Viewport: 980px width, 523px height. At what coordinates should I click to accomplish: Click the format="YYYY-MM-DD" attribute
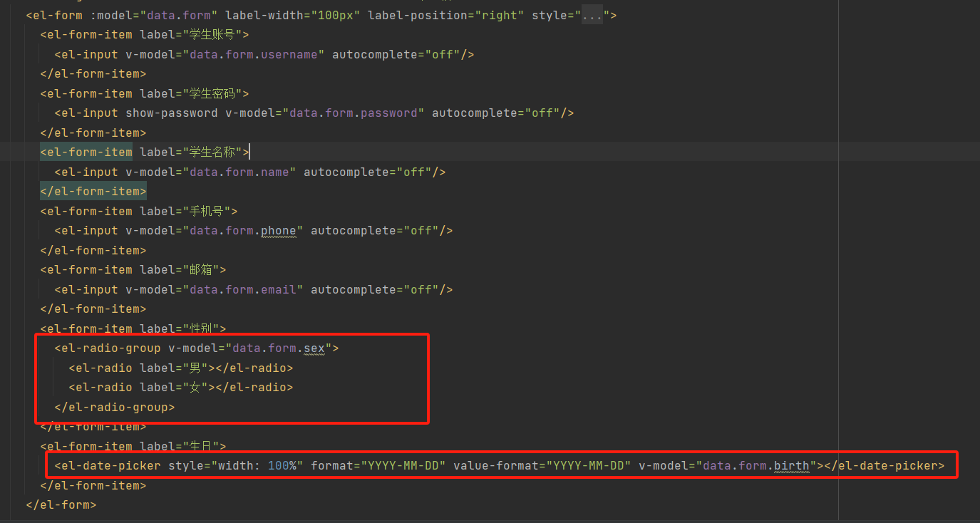[x=378, y=465]
